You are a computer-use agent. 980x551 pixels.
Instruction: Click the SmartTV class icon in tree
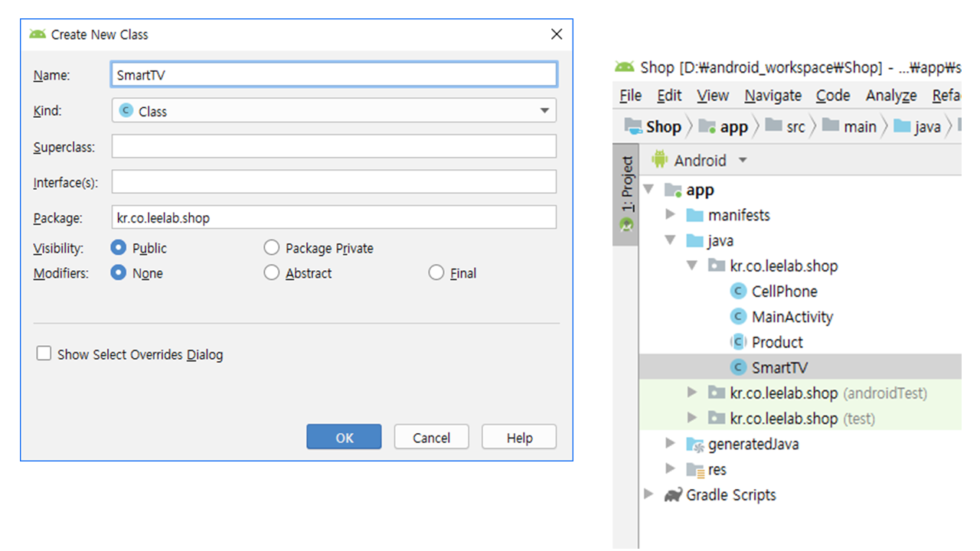738,367
